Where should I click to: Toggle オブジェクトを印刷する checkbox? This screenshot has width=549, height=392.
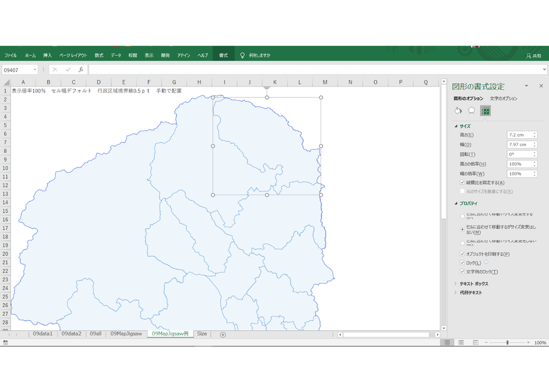pyautogui.click(x=462, y=254)
